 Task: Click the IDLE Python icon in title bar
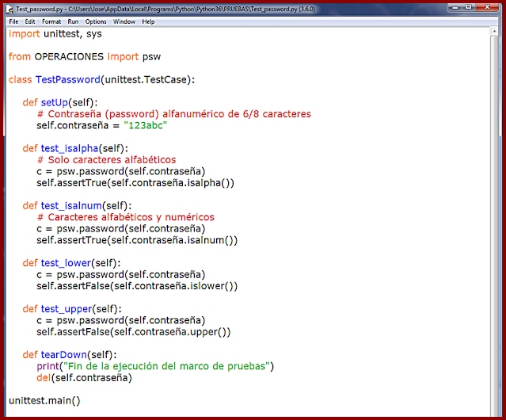[x=10, y=9]
